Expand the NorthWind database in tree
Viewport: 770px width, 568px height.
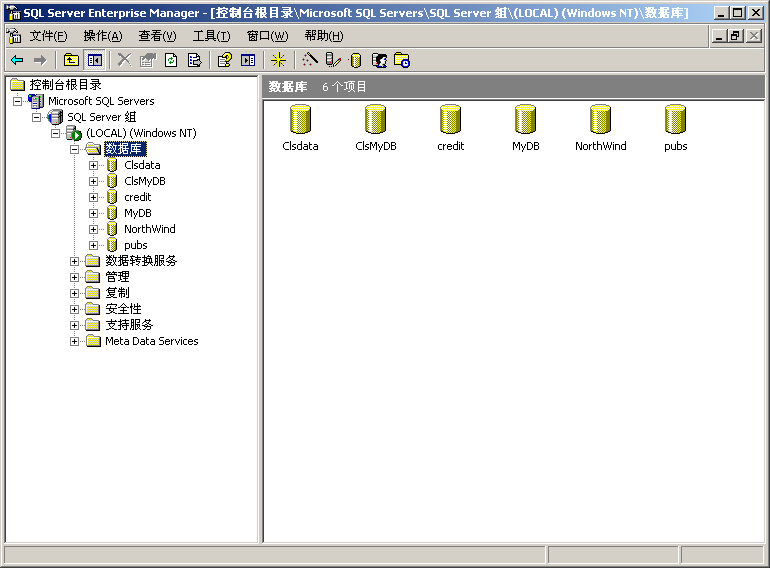click(x=93, y=229)
